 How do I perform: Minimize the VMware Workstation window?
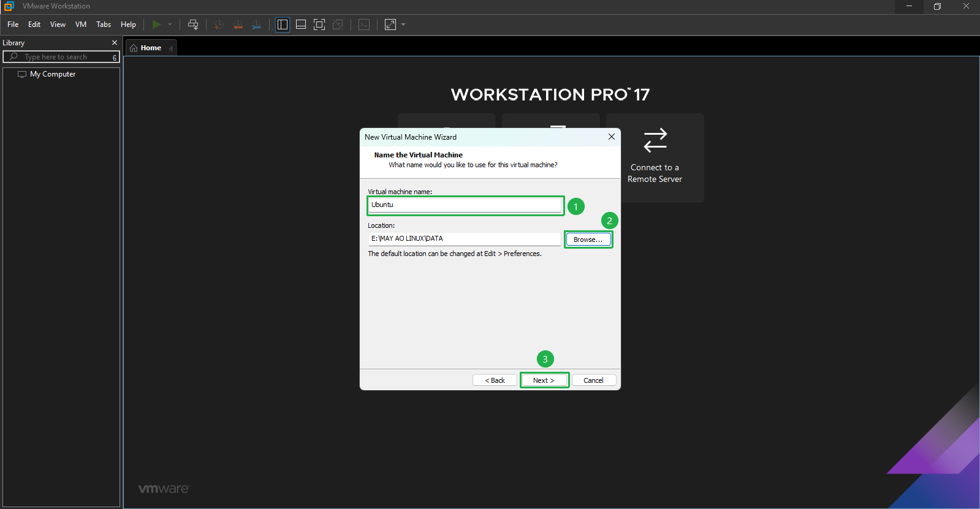[910, 6]
